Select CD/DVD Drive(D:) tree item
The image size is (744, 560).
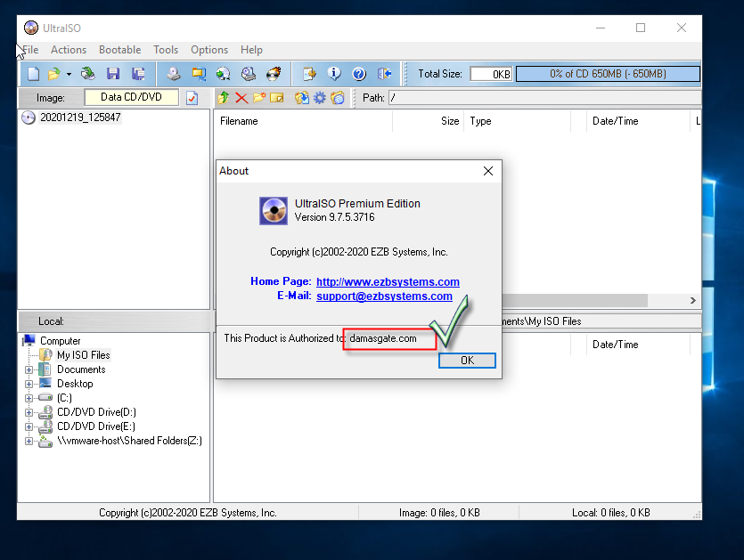[96, 412]
